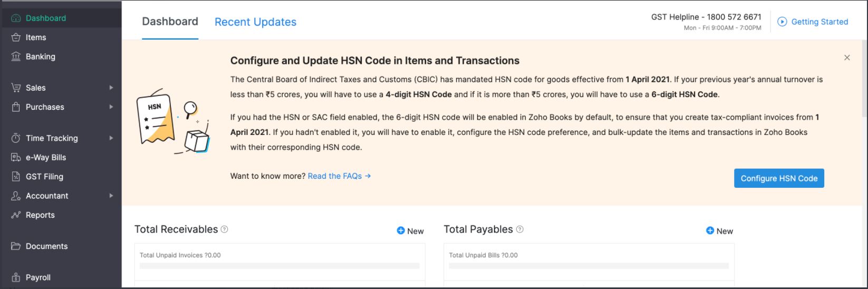Click the e-Way Bills truck icon
868x289 pixels.
[x=16, y=157]
